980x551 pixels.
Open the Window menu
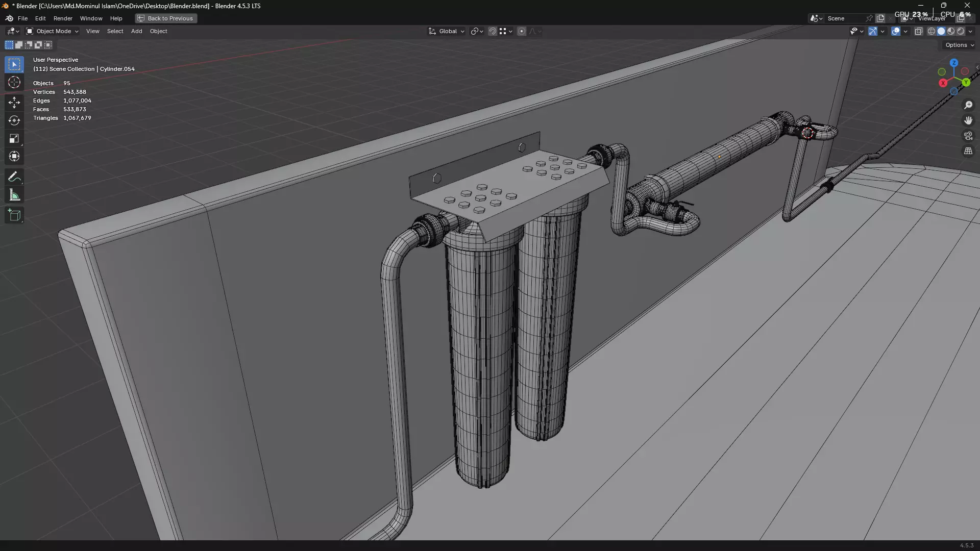click(x=91, y=18)
